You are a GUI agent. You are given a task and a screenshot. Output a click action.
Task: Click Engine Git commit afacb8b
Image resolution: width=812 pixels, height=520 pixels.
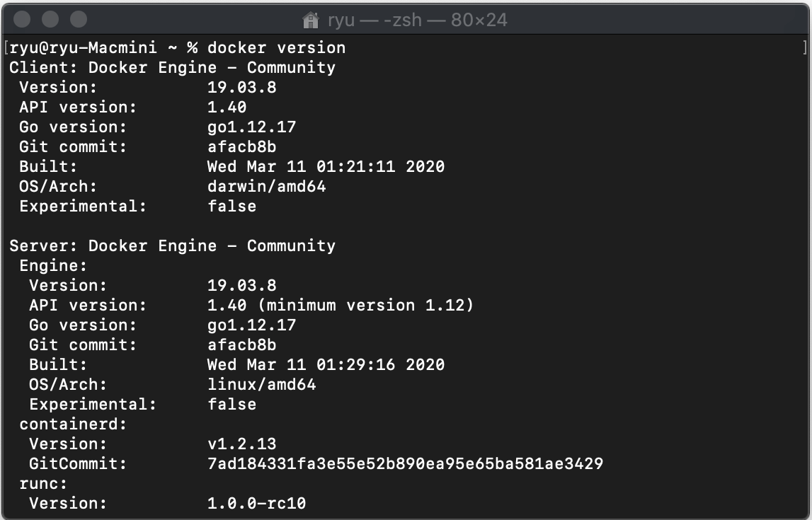tap(242, 345)
